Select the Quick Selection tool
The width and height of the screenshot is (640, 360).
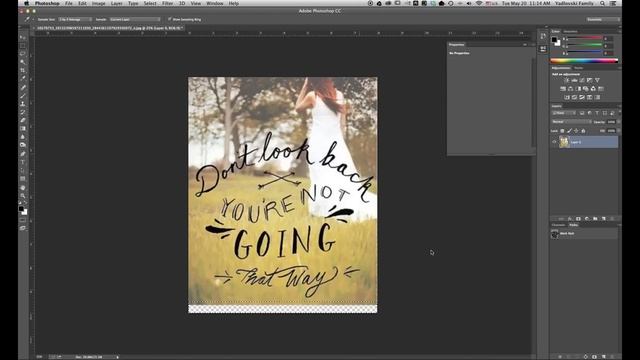click(23, 62)
